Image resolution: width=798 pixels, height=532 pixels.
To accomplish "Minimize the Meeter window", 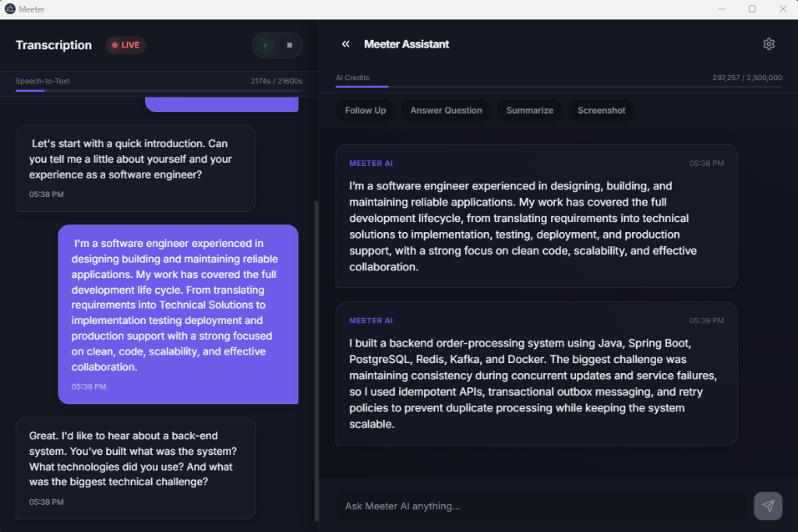I will click(x=721, y=9).
